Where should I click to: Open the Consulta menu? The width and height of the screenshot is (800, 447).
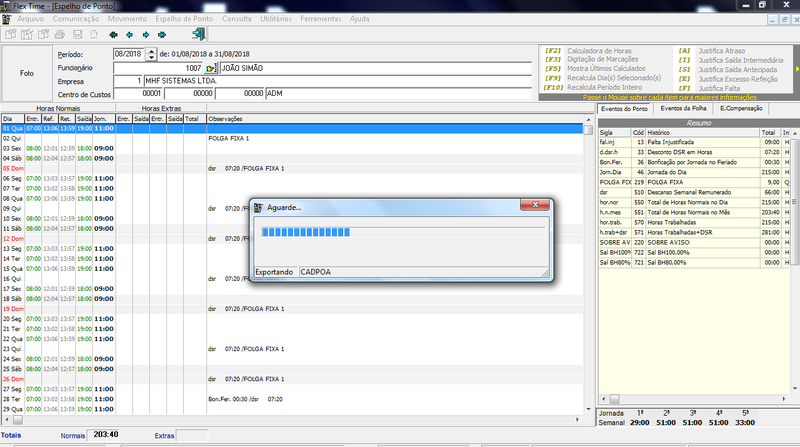(x=237, y=19)
